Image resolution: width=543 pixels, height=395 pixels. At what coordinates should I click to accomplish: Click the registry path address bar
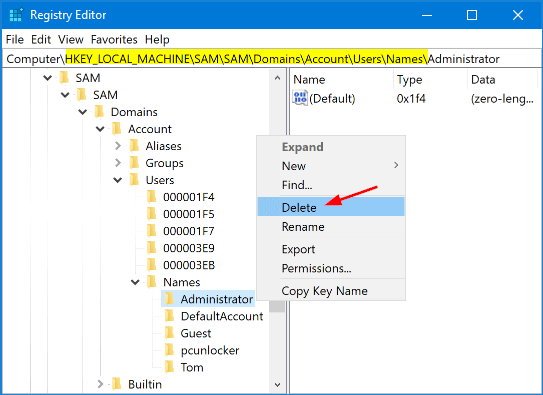click(272, 59)
